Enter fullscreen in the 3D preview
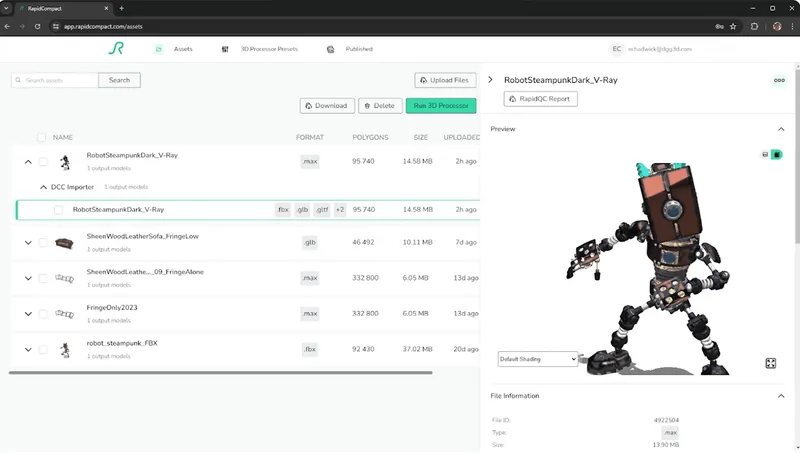Screen dimensions: 800x453 pos(771,363)
